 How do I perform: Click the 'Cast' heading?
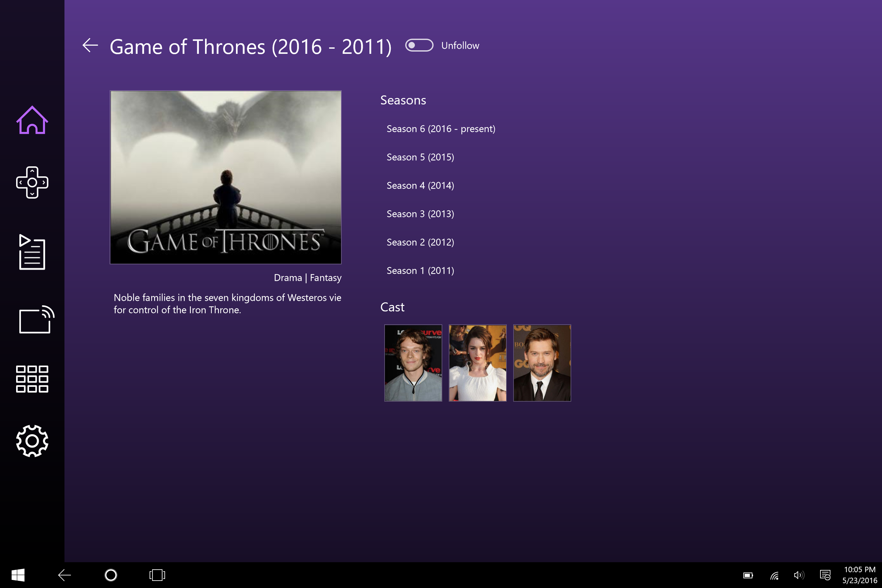click(392, 307)
